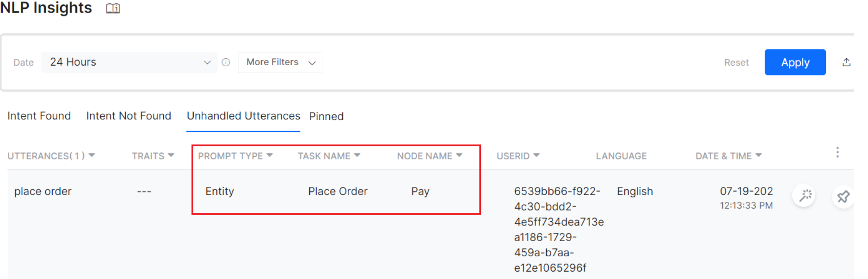Click the info icon beside the date dropdown
The image size is (868, 279).
226,62
